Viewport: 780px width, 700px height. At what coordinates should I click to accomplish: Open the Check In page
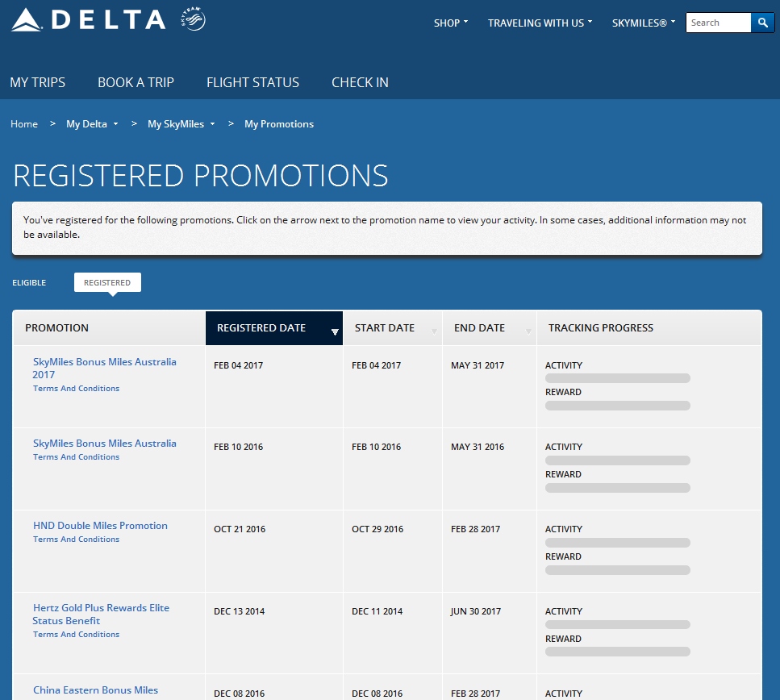pos(360,82)
